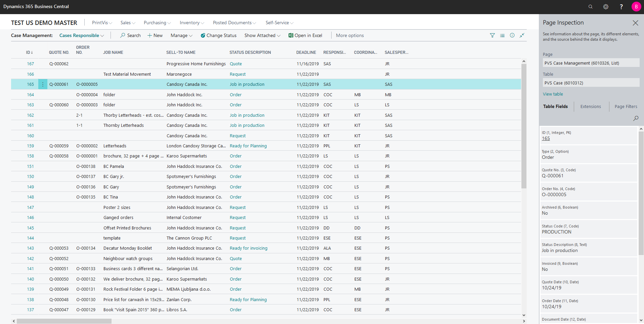
Task: Open in Excel
Action: (x=305, y=35)
